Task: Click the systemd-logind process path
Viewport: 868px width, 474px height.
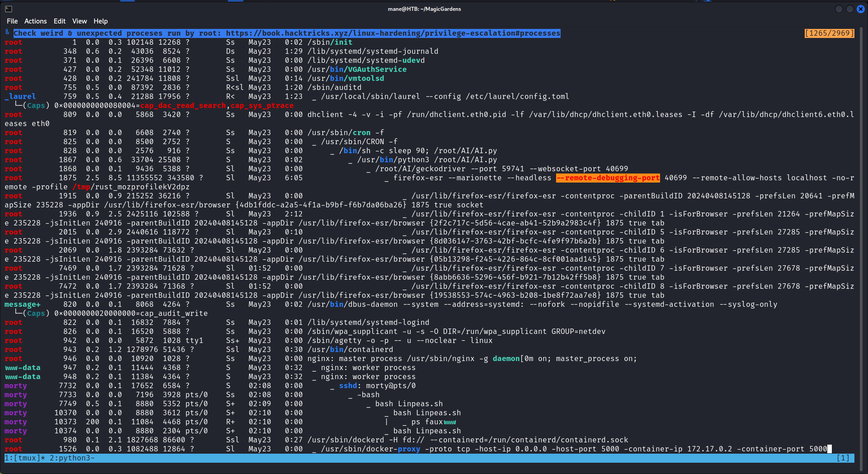Action: (x=368, y=322)
